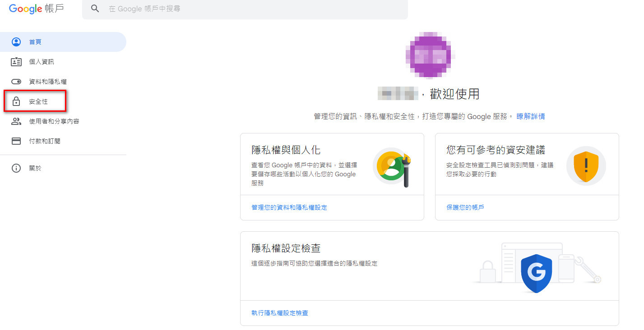Click the info icon next to 關於
The width and height of the screenshot is (644, 330).
click(16, 168)
